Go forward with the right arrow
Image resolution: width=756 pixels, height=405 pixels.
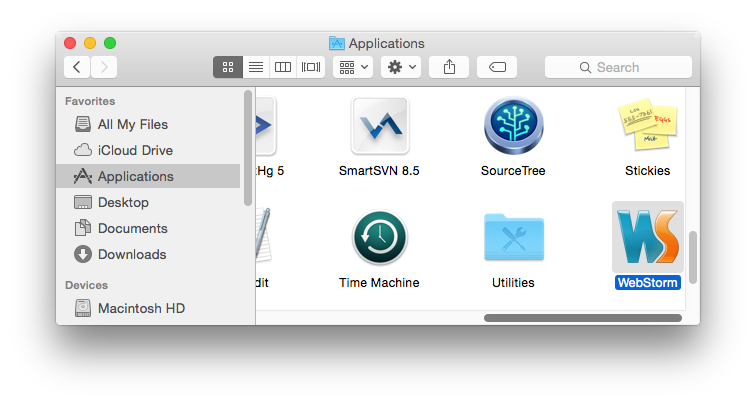(x=104, y=67)
